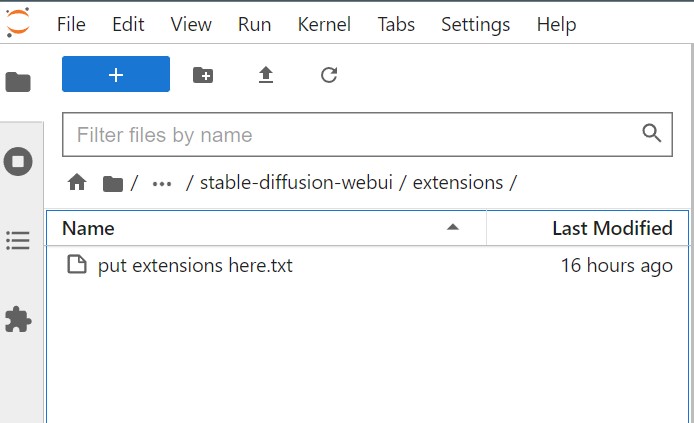Image resolution: width=694 pixels, height=423 pixels.
Task: Create a new folder
Action: point(203,75)
